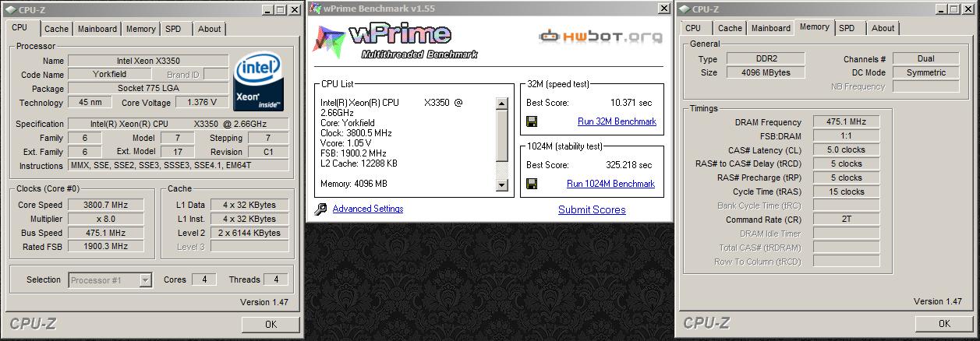Image resolution: width=980 pixels, height=341 pixels.
Task: Open SPD tab in right CPU-Z
Action: pos(847,28)
